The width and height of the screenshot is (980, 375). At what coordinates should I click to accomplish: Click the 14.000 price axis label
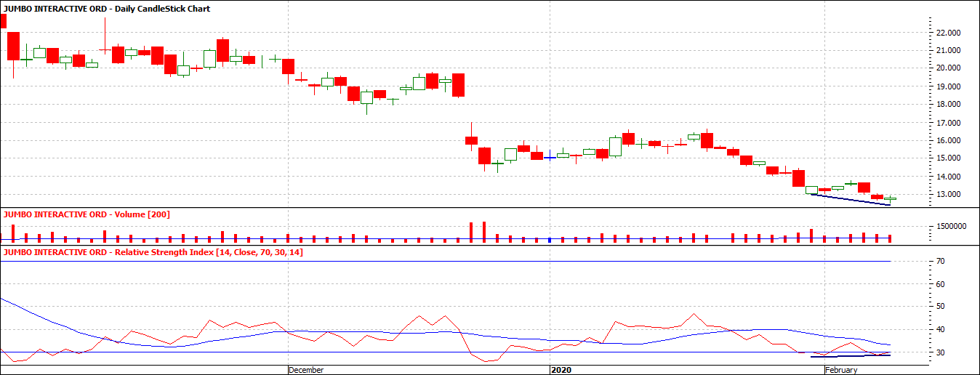(950, 177)
